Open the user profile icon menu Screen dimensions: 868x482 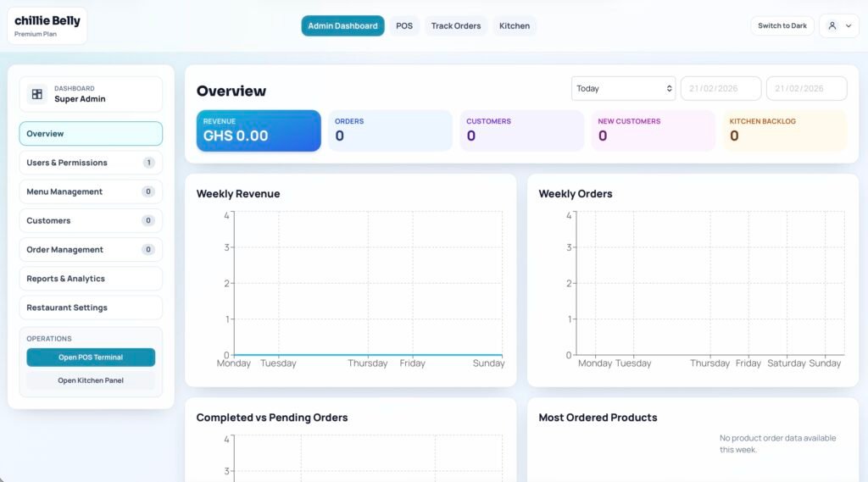pyautogui.click(x=832, y=26)
